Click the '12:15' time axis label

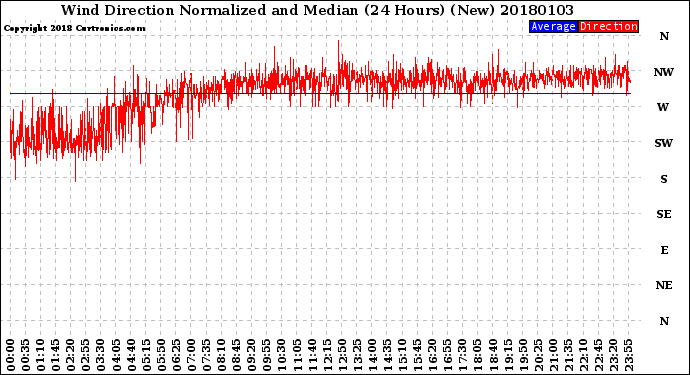(327, 355)
